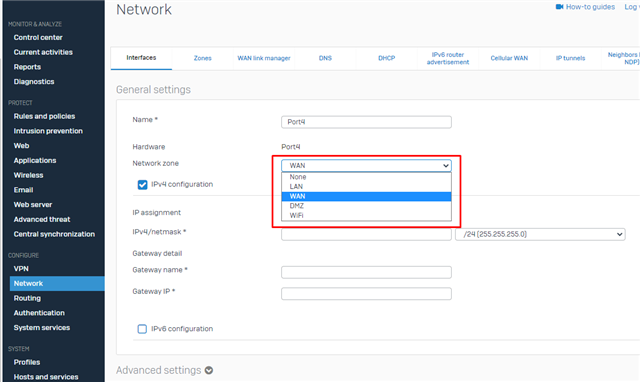Open the WAN link manager tab
Viewport: 640px width, 382px height.
(264, 58)
